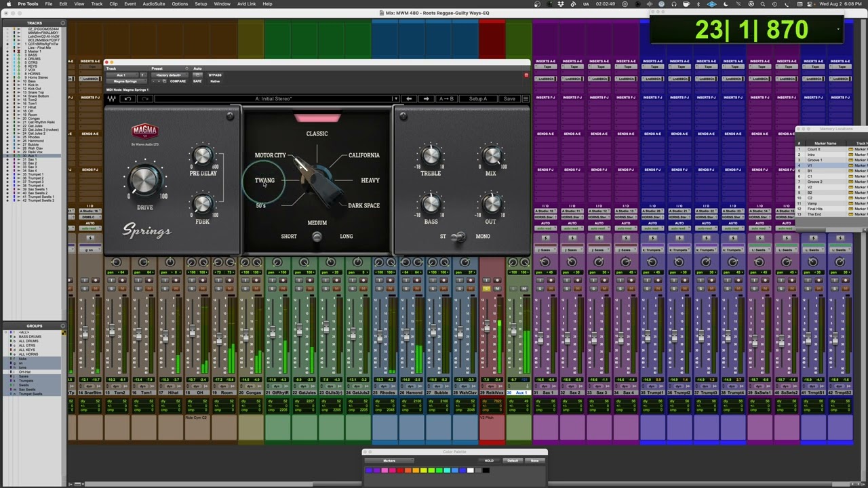Open the Window menu
Screen dimensions: 868x488
pyautogui.click(x=222, y=4)
